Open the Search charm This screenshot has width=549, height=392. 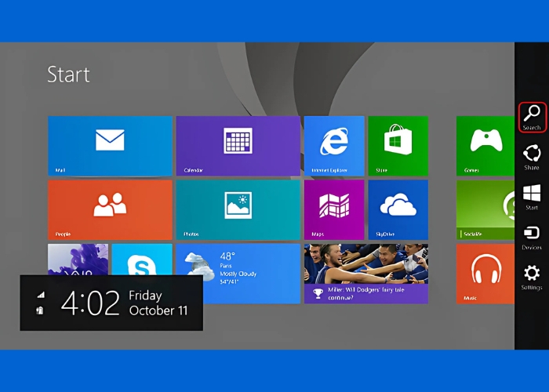[x=532, y=116]
